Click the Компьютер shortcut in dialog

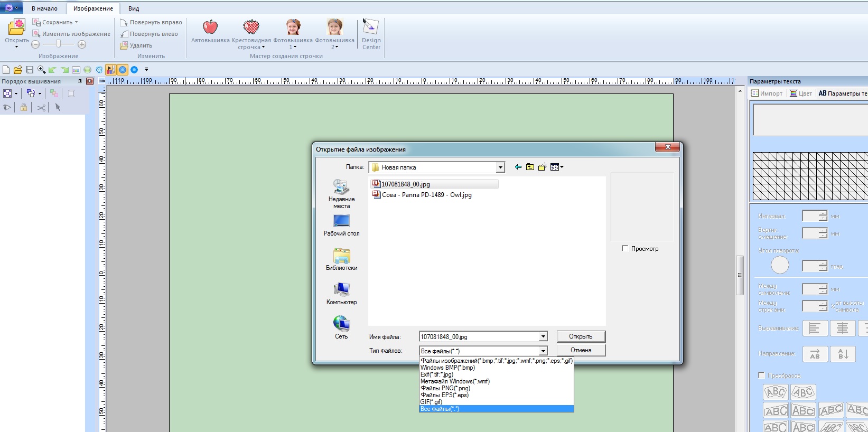(341, 294)
